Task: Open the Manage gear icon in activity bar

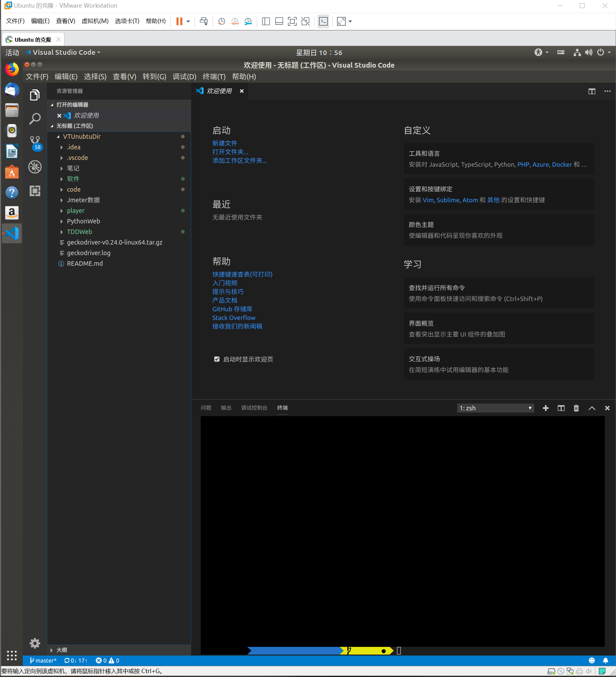Action: [35, 643]
